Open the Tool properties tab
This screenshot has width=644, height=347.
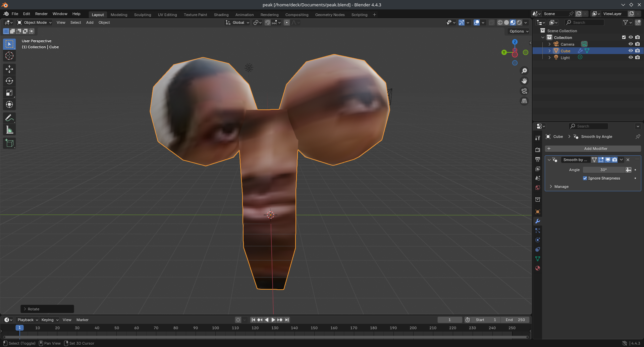tap(538, 138)
